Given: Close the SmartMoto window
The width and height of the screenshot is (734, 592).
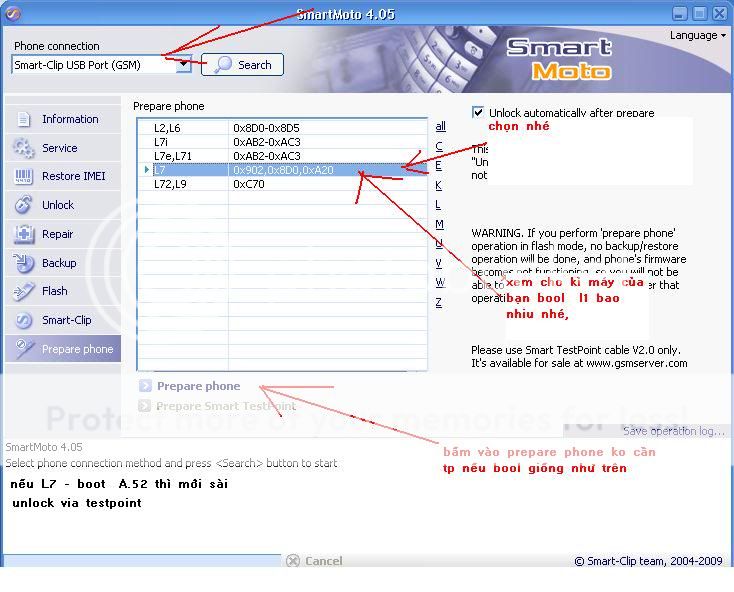Looking at the screenshot, I should pyautogui.click(x=719, y=13).
